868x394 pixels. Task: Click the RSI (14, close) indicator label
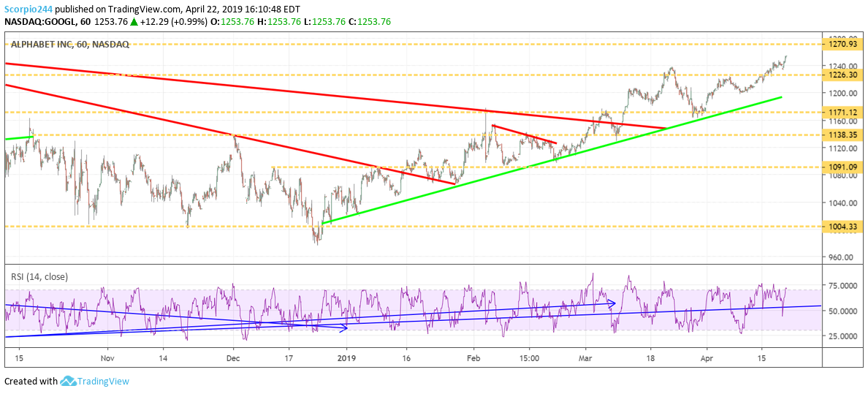point(40,276)
